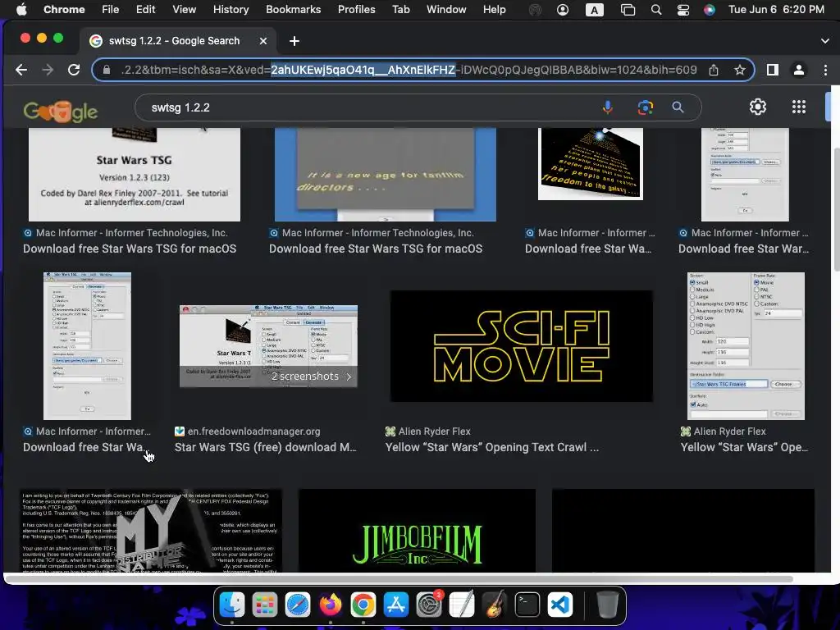Open macOS Control Center

683,10
